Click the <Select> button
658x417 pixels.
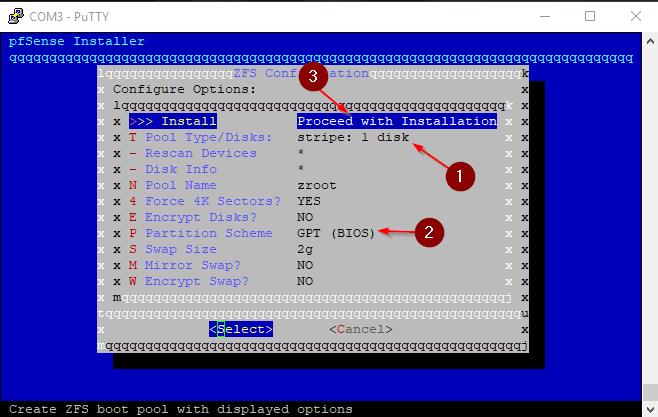point(241,329)
